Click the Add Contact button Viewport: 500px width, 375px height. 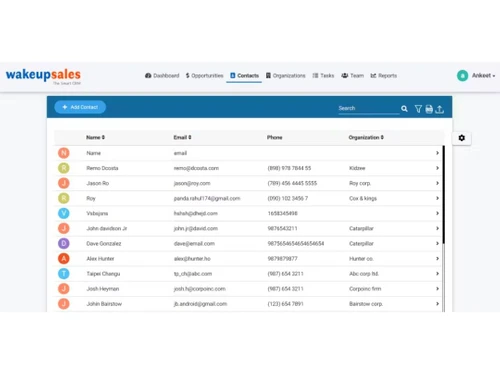click(x=80, y=107)
